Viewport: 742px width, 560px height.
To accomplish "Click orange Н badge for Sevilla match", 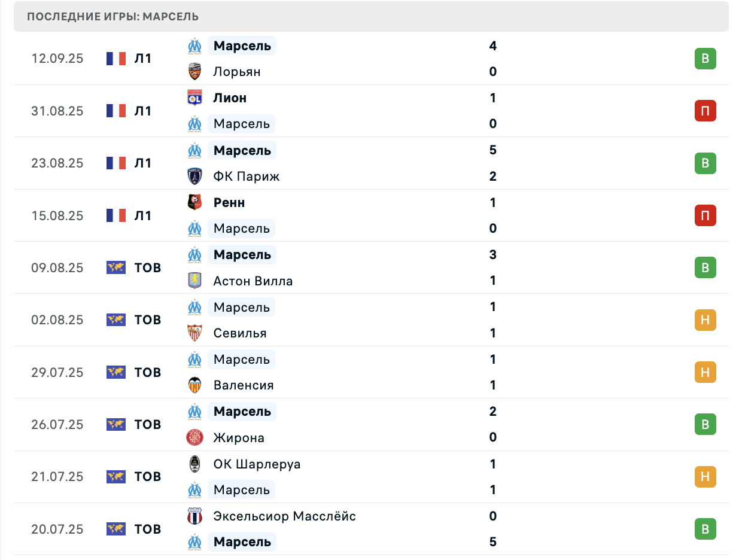I will tap(705, 320).
